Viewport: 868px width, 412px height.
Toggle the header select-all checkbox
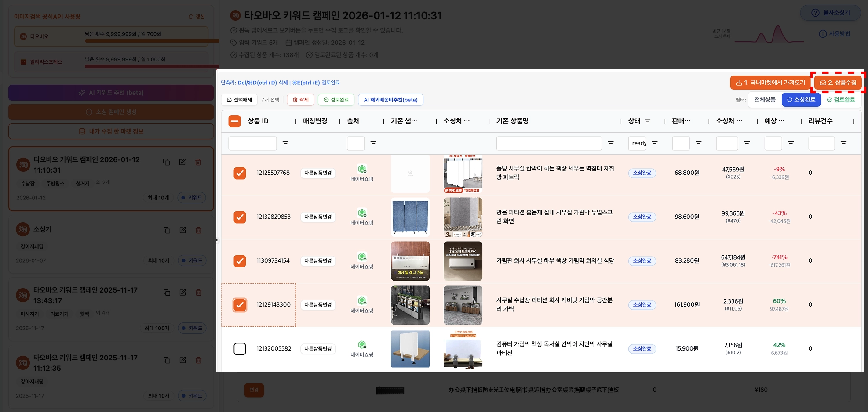[x=234, y=121]
